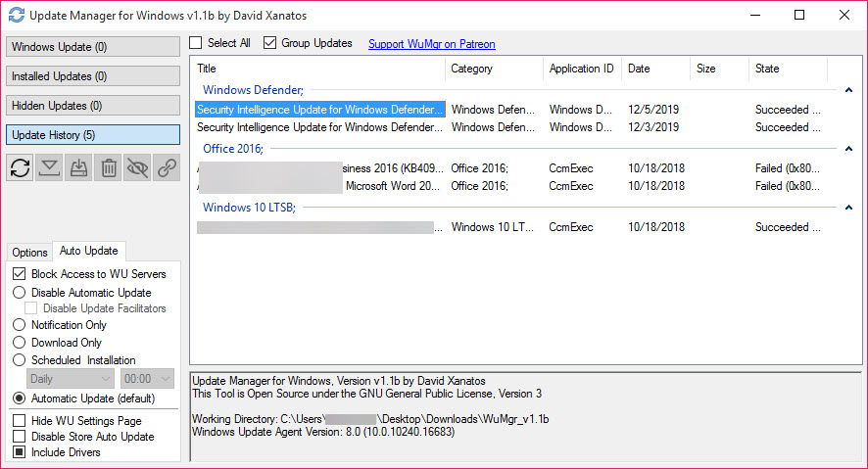Click the download updates icon
The width and height of the screenshot is (868, 469).
tap(49, 167)
